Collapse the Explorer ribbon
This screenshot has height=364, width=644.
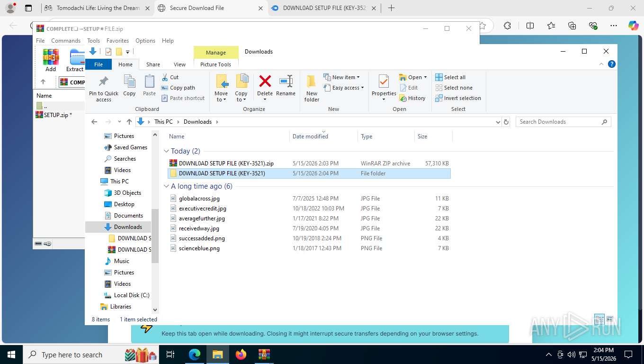(x=602, y=64)
